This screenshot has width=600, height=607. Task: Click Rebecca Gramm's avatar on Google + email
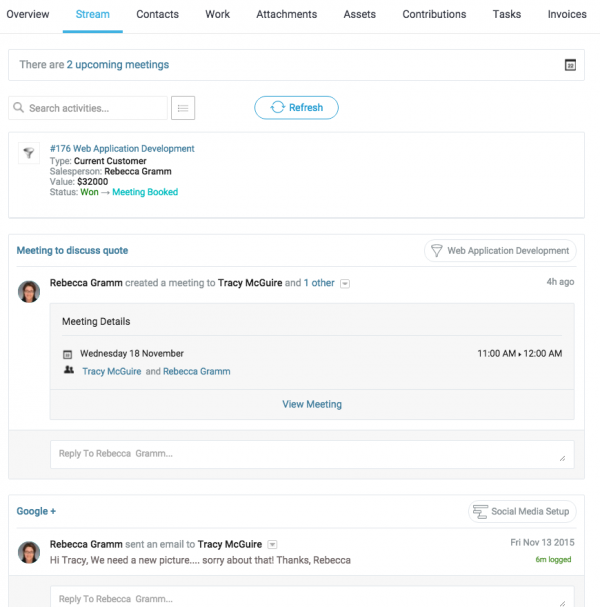[x=29, y=552]
